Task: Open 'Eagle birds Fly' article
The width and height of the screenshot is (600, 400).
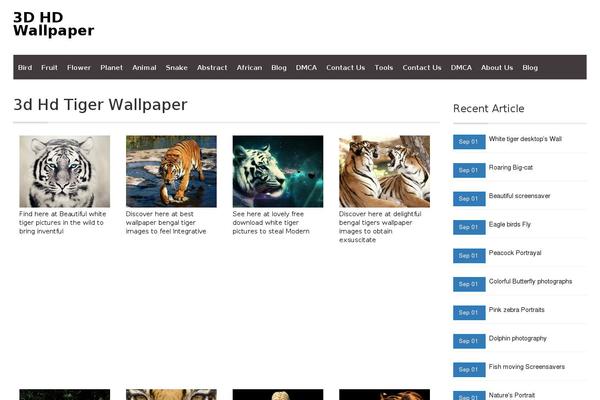Action: pyautogui.click(x=509, y=224)
